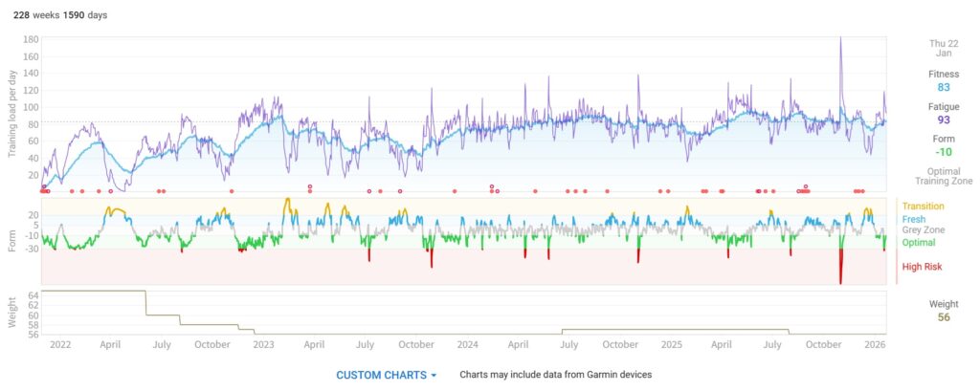The image size is (980, 391).
Task: Click the deepest red High Risk dip
Action: click(840, 279)
